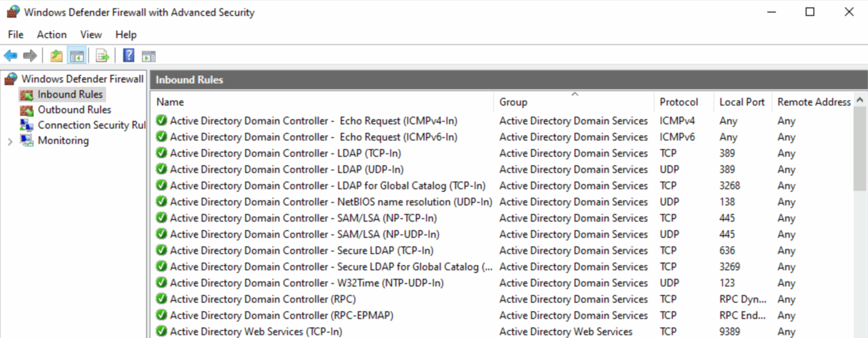868x338 pixels.
Task: Click the Forward arrow toolbar icon
Action: point(30,56)
